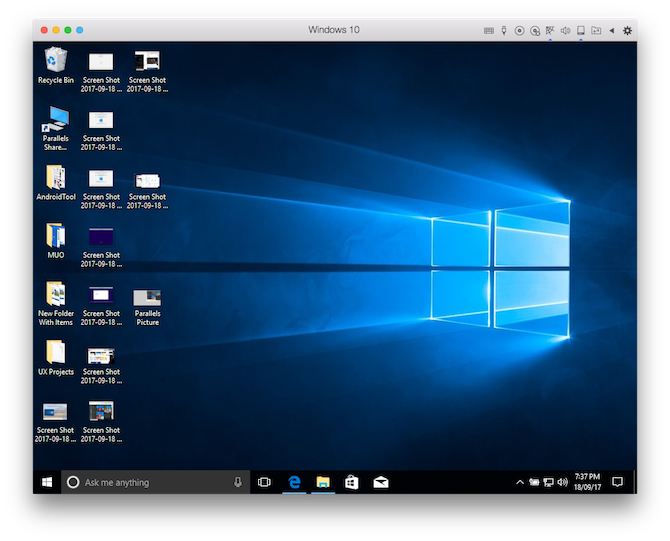Click the network tray icon

(548, 482)
